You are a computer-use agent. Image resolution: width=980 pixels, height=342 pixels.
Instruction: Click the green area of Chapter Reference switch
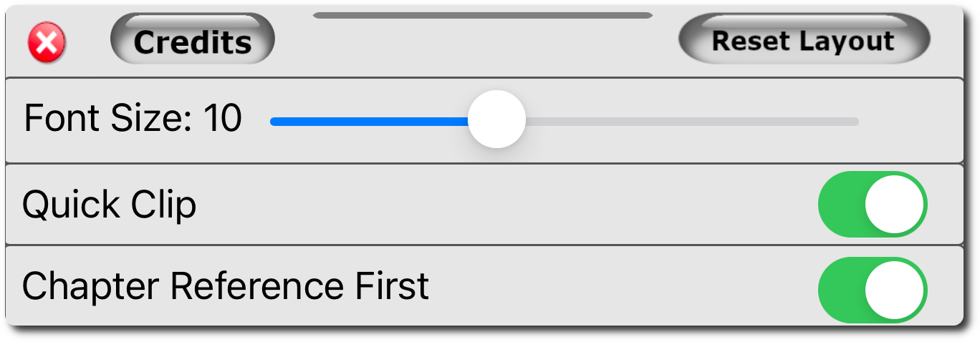click(x=840, y=290)
